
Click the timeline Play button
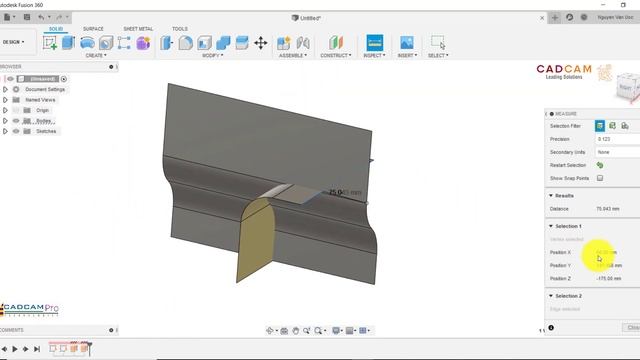(x=15, y=349)
